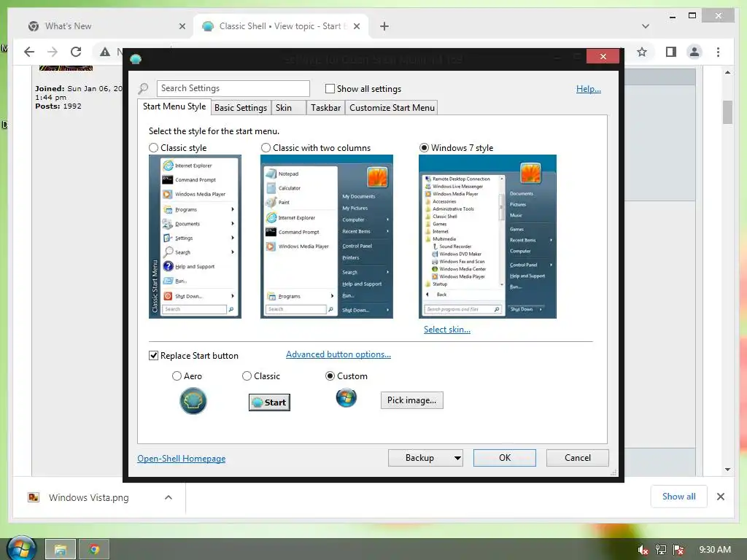Close the What's New tab

pyautogui.click(x=182, y=26)
